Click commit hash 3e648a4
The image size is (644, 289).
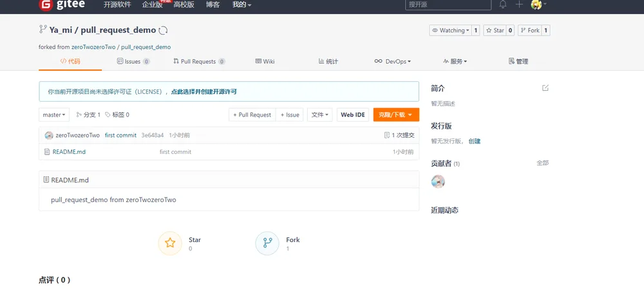tap(153, 135)
